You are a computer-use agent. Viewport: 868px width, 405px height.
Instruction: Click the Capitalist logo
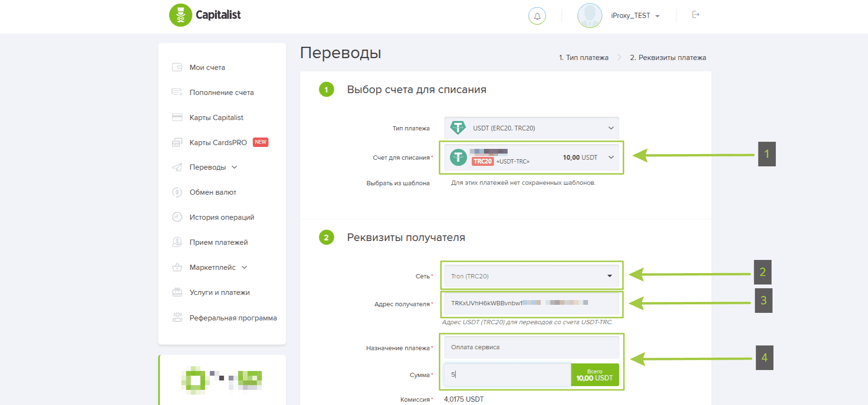pyautogui.click(x=205, y=15)
